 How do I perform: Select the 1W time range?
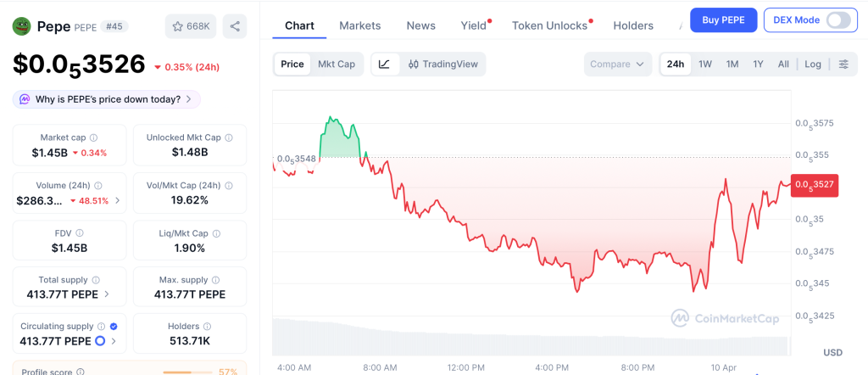click(705, 64)
